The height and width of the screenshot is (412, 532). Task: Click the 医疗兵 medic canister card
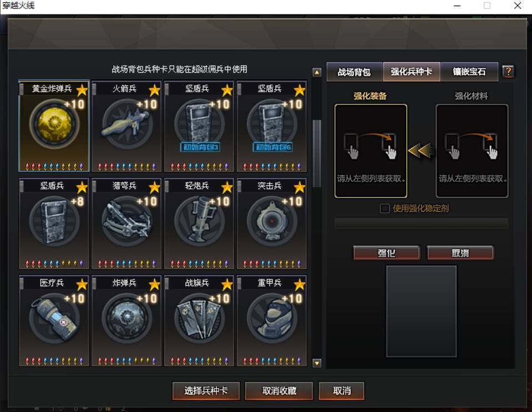(x=54, y=321)
